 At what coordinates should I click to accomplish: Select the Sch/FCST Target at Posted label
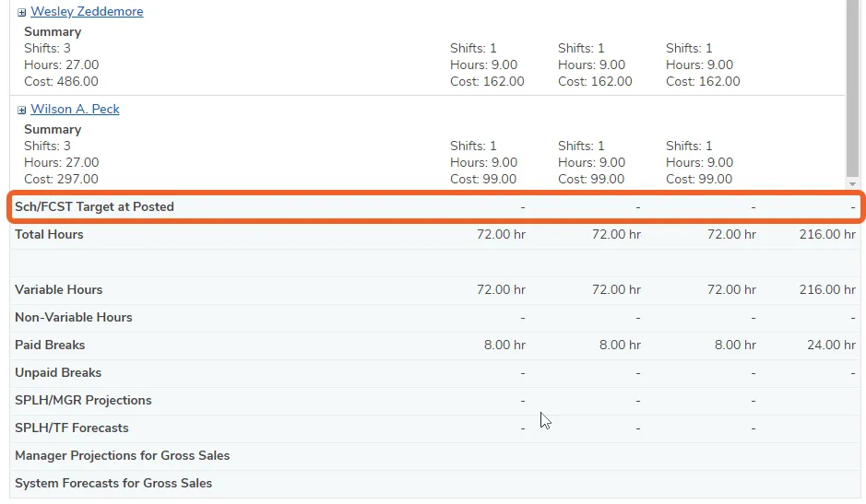pyautogui.click(x=94, y=206)
